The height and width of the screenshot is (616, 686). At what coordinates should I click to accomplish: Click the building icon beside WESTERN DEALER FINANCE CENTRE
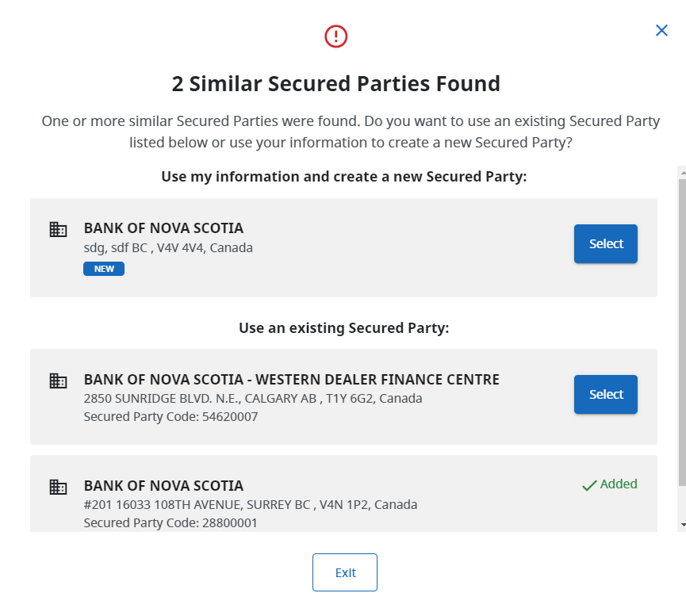[x=58, y=381]
